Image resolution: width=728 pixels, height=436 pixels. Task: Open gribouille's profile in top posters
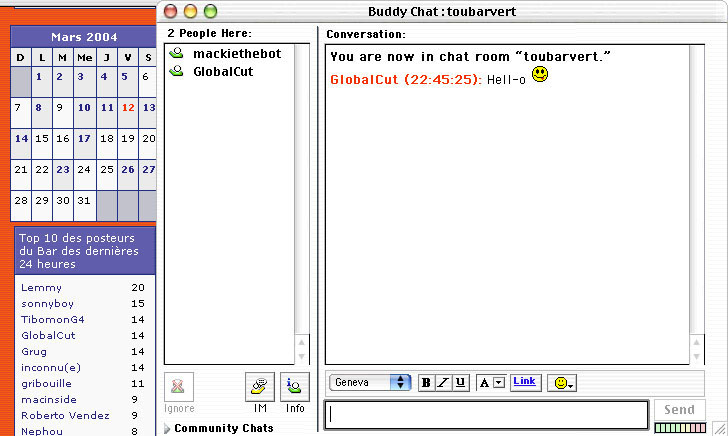46,384
